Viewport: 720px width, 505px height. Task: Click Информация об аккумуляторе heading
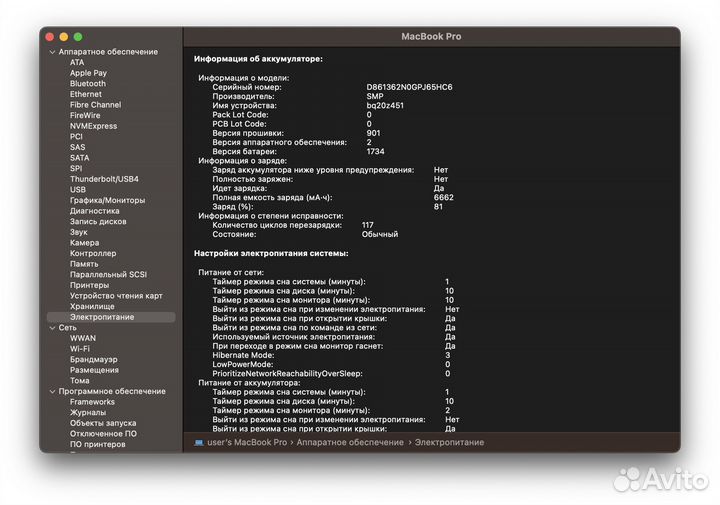point(258,59)
